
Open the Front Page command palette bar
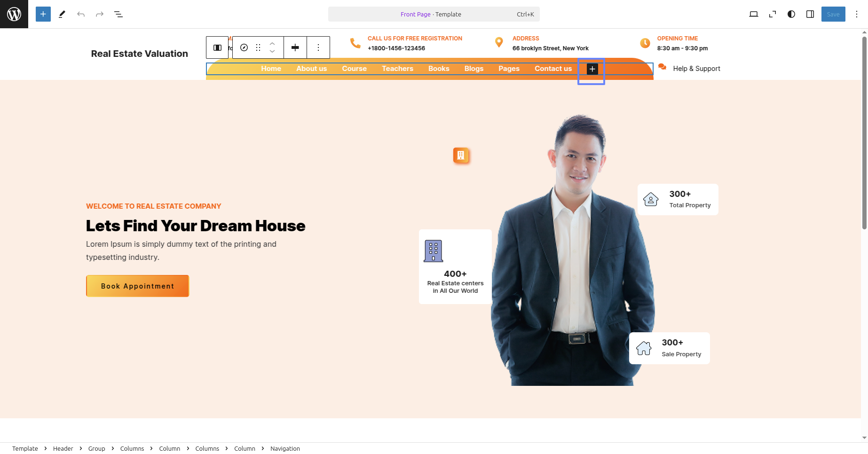point(434,14)
